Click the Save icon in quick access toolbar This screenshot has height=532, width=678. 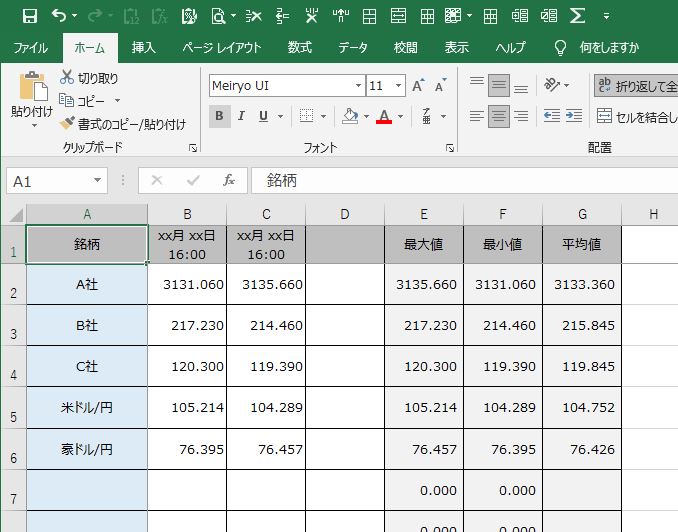[29, 16]
